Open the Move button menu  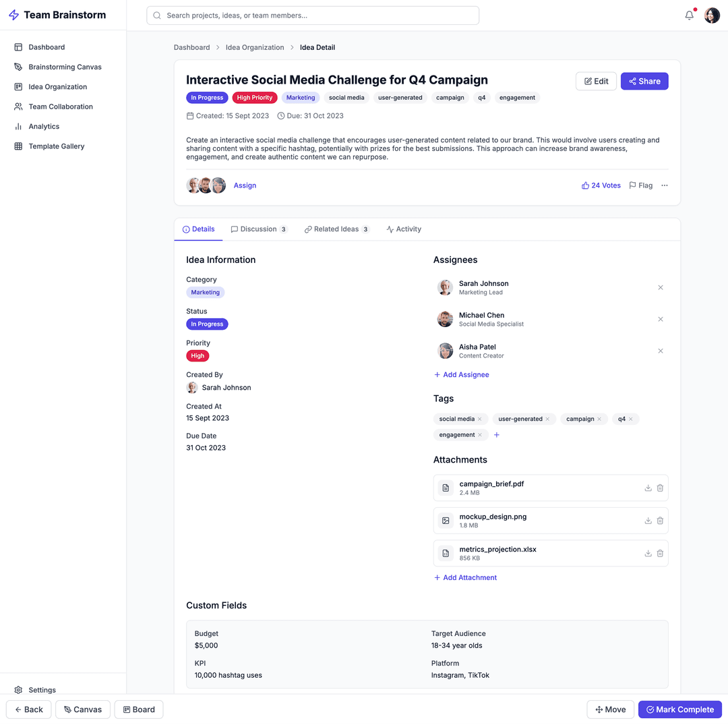610,709
